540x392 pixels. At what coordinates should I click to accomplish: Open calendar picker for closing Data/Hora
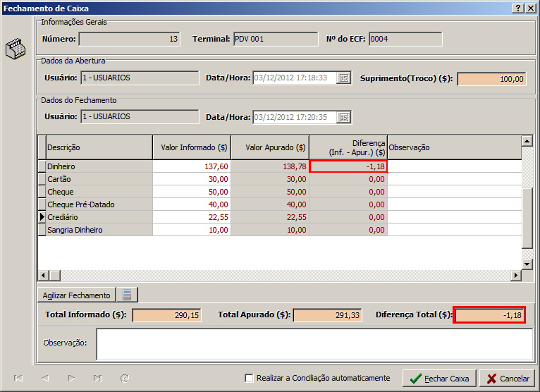point(344,117)
